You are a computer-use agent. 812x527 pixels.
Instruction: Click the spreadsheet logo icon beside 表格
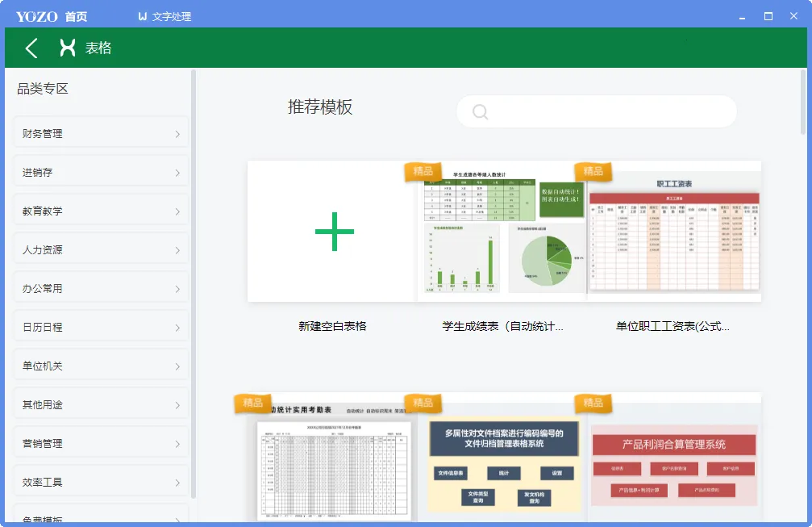(x=69, y=48)
